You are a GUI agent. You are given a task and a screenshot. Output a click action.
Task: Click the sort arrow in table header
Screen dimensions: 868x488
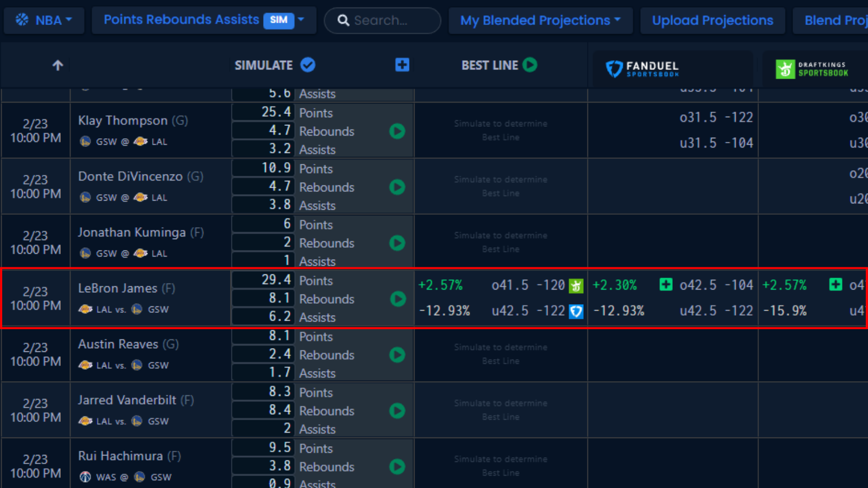(58, 66)
